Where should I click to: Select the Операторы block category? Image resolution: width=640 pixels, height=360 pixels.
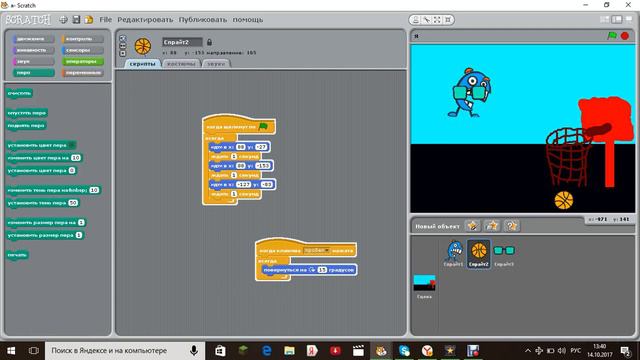point(82,62)
